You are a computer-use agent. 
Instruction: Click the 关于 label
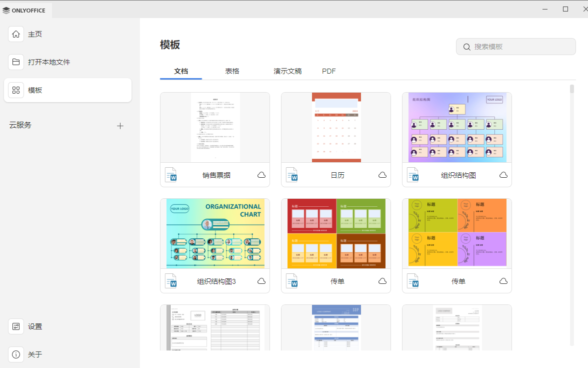[x=35, y=354]
